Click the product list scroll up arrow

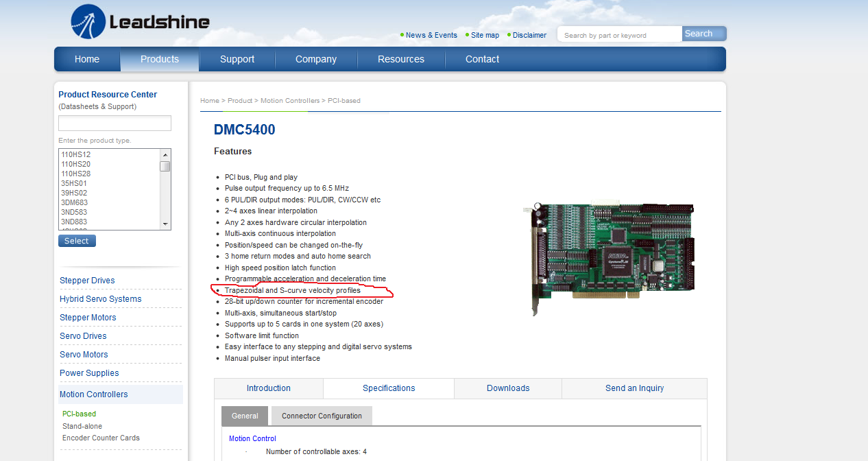coord(165,154)
